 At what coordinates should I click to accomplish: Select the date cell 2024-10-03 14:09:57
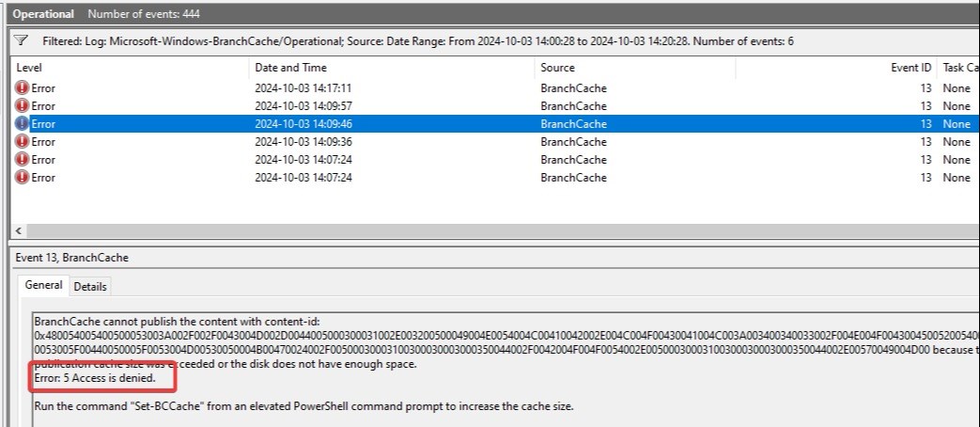pyautogui.click(x=303, y=105)
